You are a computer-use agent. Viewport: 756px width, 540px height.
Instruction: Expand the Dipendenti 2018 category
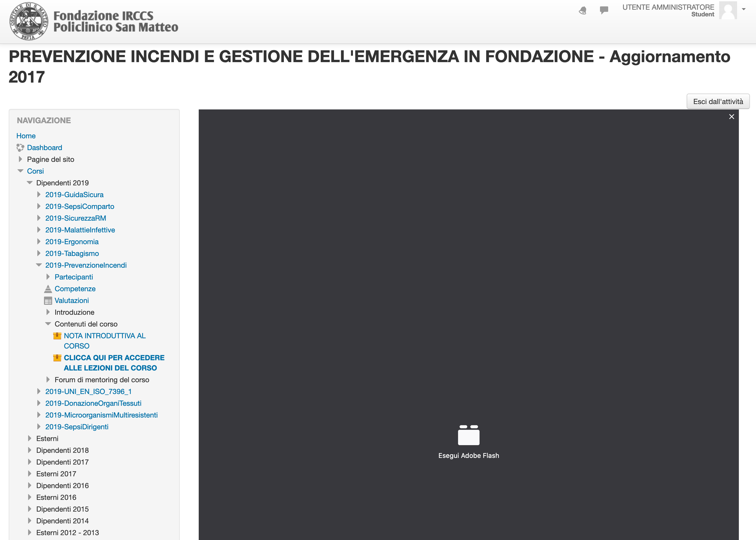(x=30, y=450)
